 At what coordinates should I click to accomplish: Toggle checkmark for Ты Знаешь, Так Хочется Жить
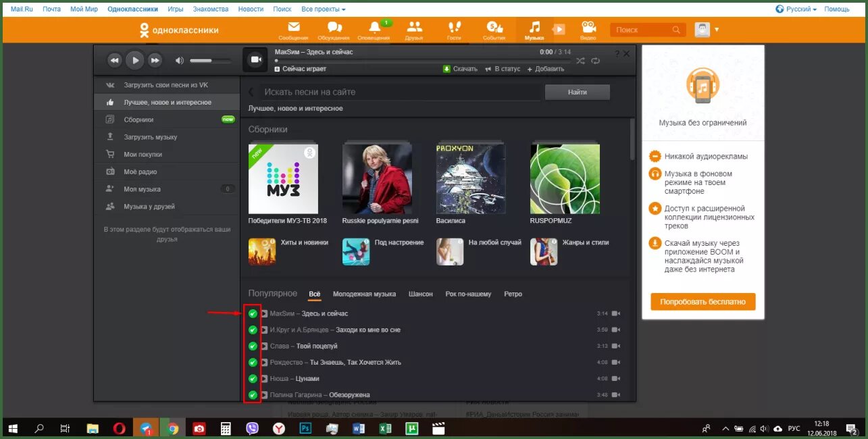tap(253, 362)
